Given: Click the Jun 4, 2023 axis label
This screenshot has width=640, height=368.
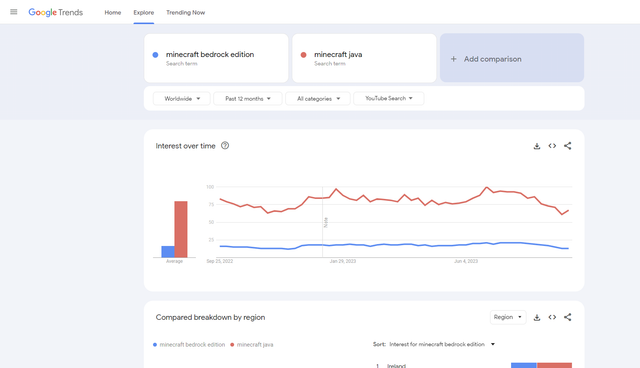Looking at the screenshot, I should (466, 261).
